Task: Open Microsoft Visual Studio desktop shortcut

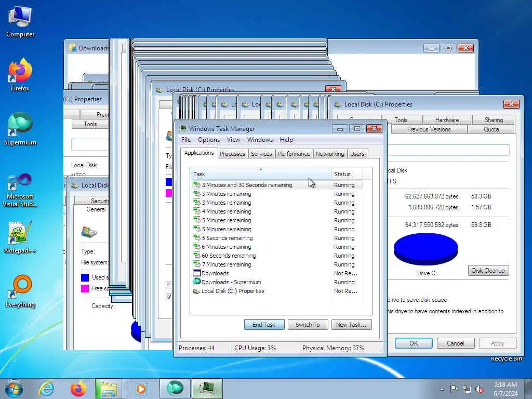Action: click(x=20, y=190)
